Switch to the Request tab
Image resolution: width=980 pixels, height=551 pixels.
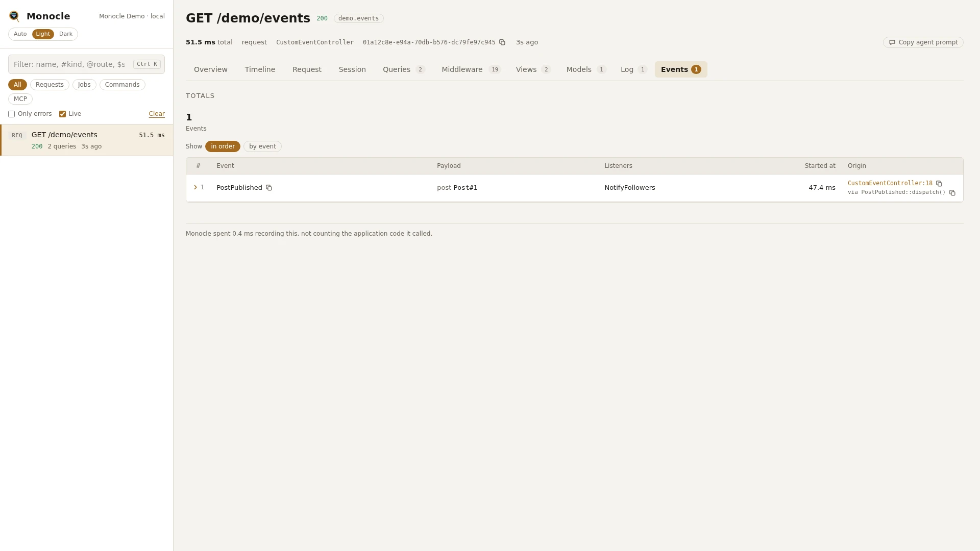307,69
